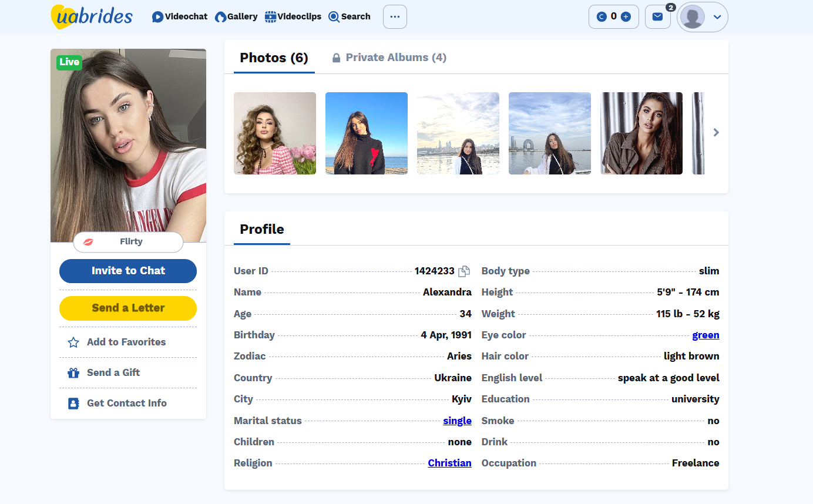Viewport: 813px width, 504px height.
Task: Open the three-dots more menu
Action: (394, 16)
